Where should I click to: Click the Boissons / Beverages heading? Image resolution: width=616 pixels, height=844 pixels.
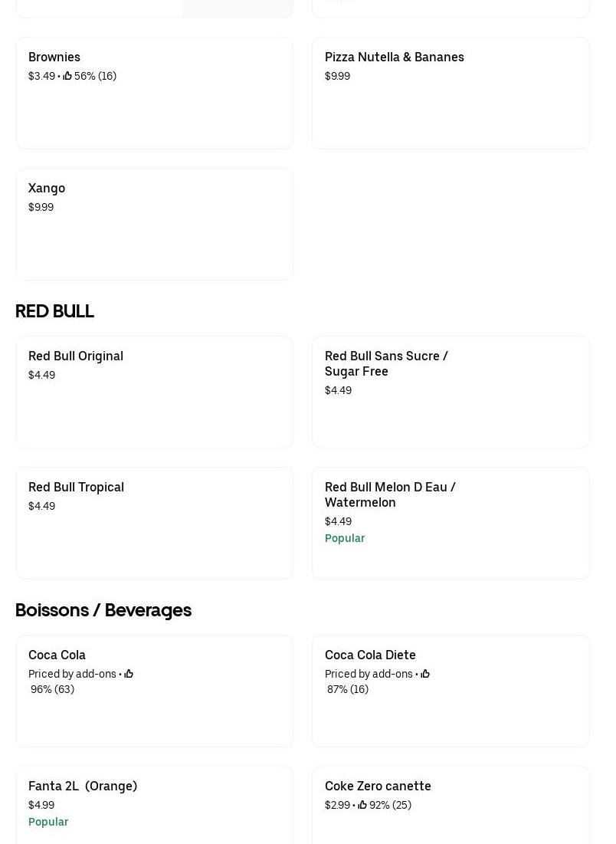point(103,610)
